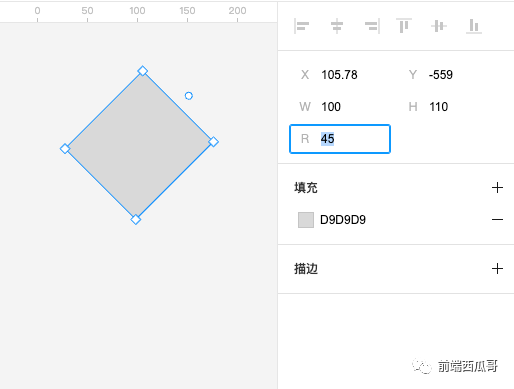
Task: Click the align left icon
Action: click(302, 26)
